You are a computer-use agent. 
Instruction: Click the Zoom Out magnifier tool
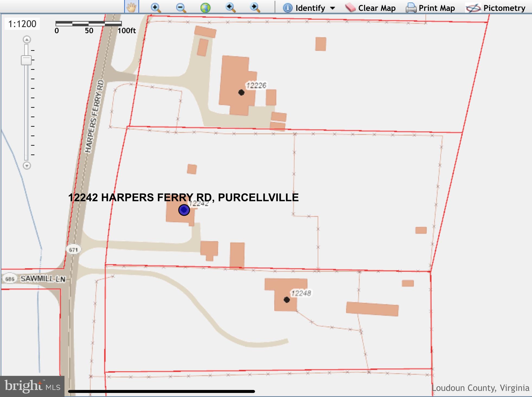[181, 8]
